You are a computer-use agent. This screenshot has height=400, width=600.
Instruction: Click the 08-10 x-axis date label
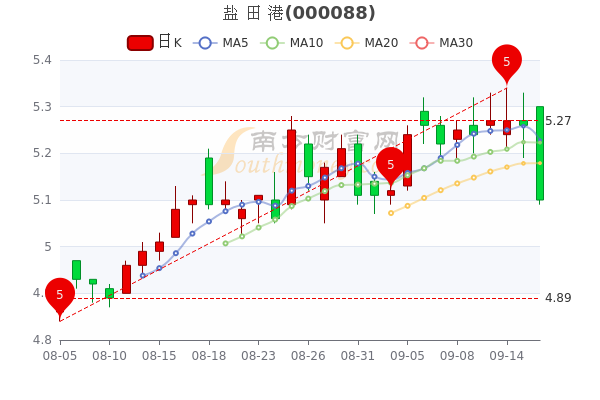(x=109, y=356)
